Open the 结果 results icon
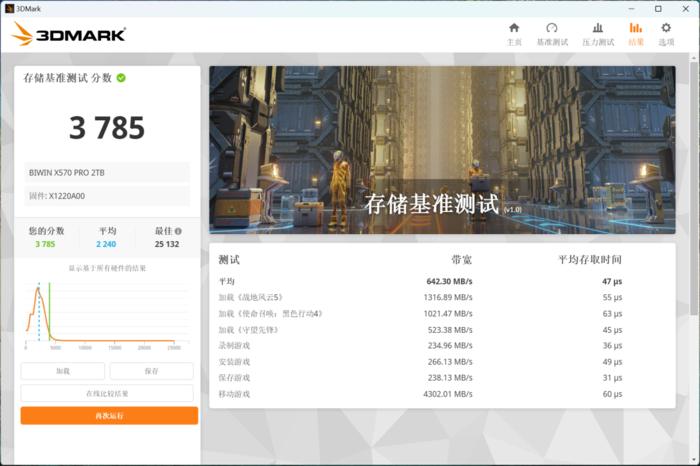The image size is (700, 466). tap(636, 29)
